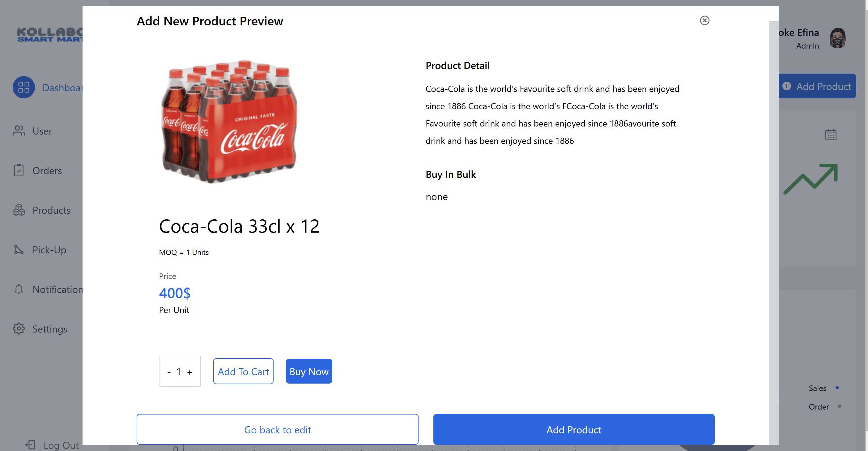Image resolution: width=868 pixels, height=451 pixels.
Task: Click the Orders clipboard icon
Action: [19, 170]
